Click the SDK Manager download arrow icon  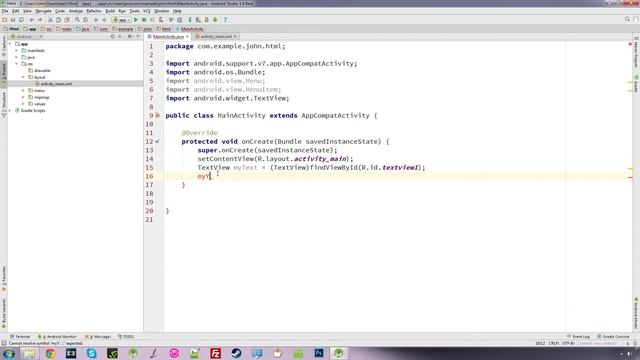tap(215, 20)
